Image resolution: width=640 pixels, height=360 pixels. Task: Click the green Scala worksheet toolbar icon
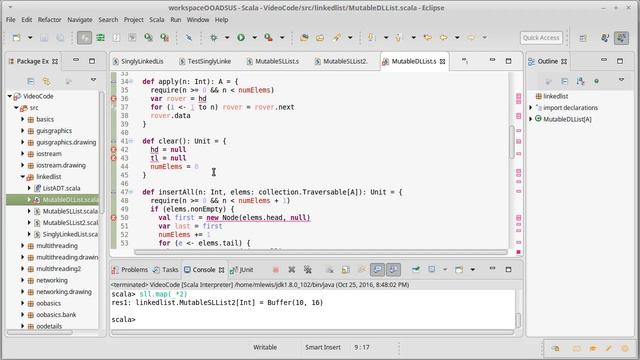(100, 38)
